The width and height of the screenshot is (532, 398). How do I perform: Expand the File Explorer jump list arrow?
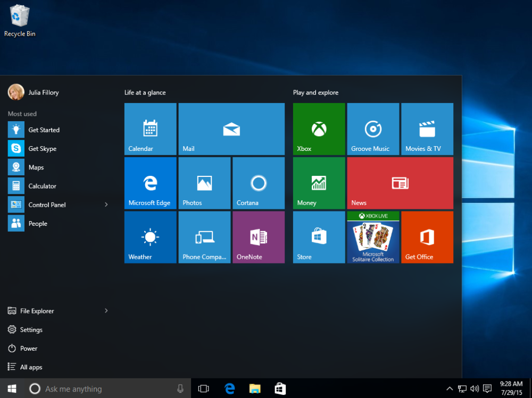pyautogui.click(x=106, y=310)
